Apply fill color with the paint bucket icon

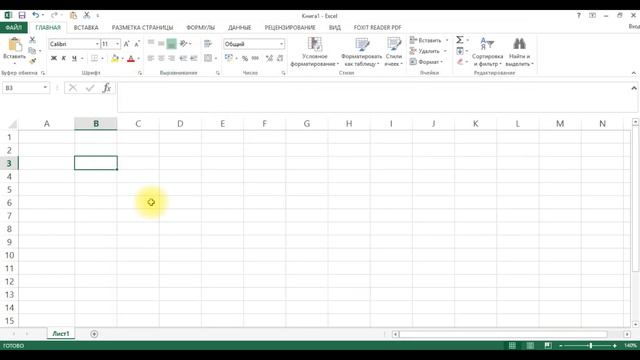115,58
